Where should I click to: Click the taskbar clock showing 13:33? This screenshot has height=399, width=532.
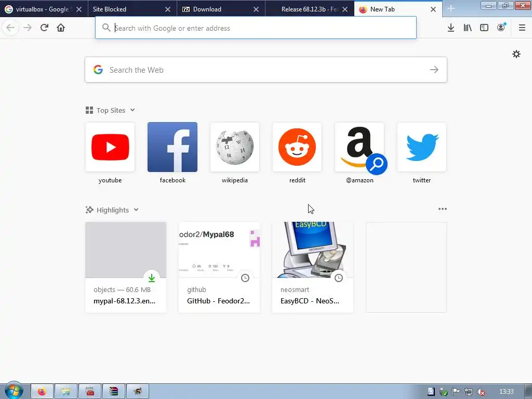[x=507, y=392]
